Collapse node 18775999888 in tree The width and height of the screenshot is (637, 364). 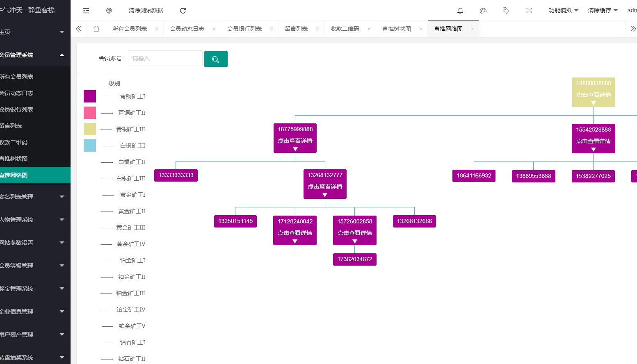click(295, 149)
